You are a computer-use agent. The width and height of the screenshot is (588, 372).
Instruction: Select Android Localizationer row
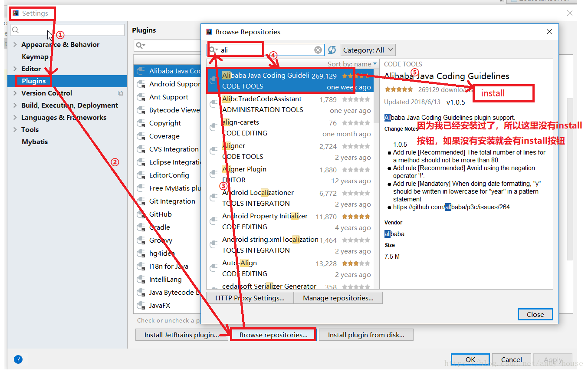[290, 198]
